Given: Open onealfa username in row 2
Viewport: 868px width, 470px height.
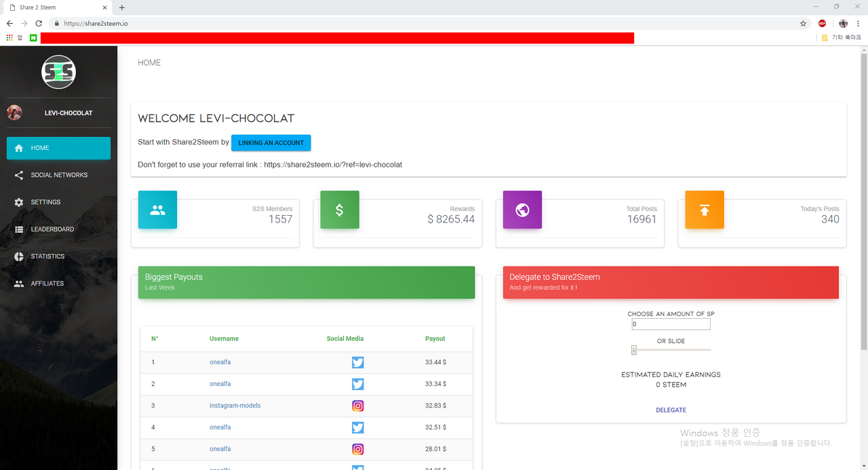Looking at the screenshot, I should [220, 384].
